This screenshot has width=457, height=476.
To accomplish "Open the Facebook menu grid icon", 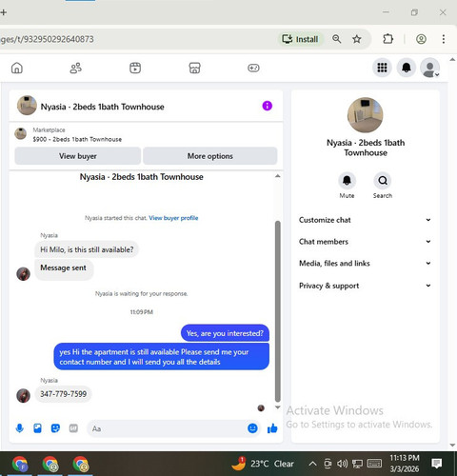I will pos(382,68).
